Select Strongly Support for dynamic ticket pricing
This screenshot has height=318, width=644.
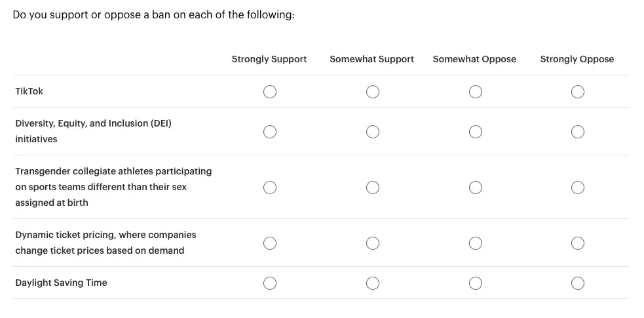(270, 243)
